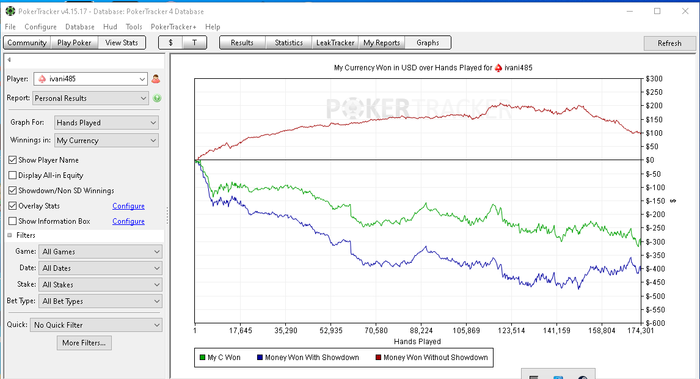Switch to the Community tab
This screenshot has width=700, height=379.
tap(27, 43)
